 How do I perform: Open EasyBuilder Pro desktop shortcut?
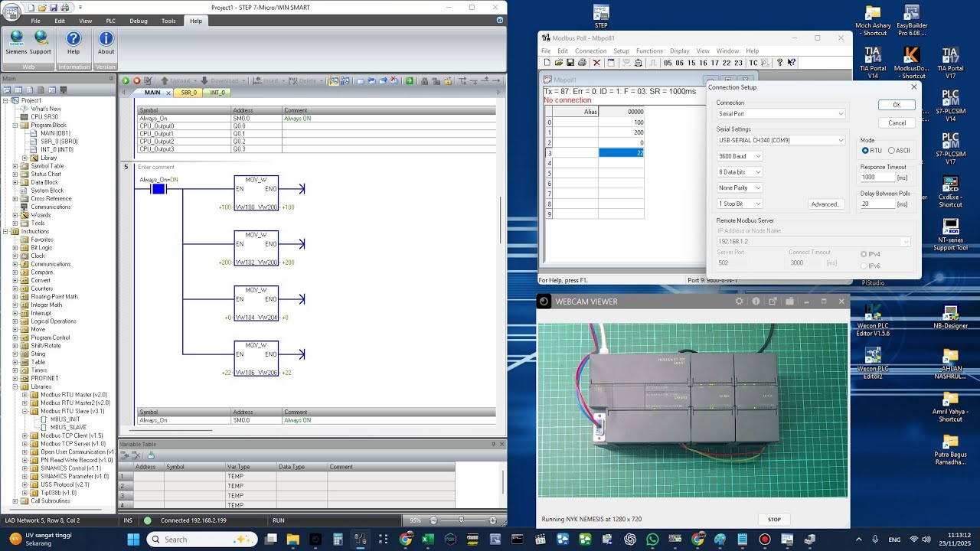coord(912,21)
